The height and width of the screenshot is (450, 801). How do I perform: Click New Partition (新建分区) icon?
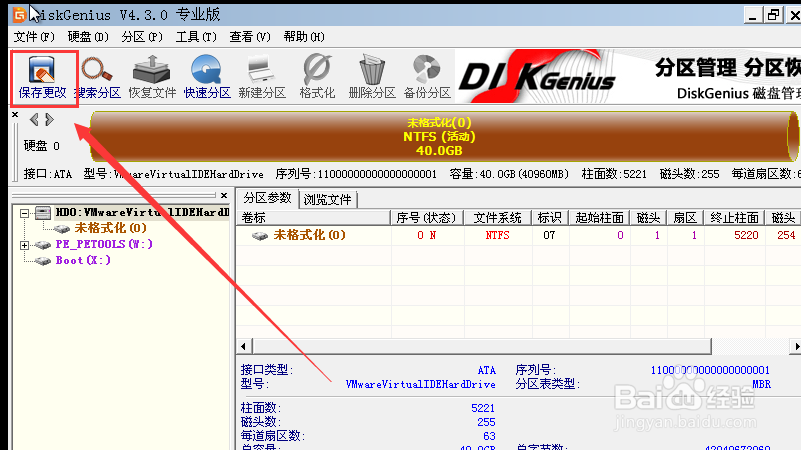click(x=262, y=78)
